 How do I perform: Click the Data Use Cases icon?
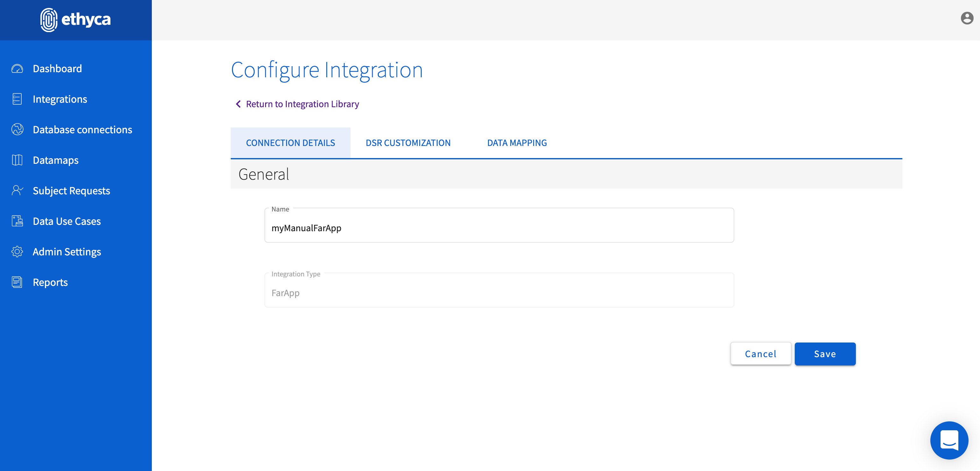tap(17, 221)
